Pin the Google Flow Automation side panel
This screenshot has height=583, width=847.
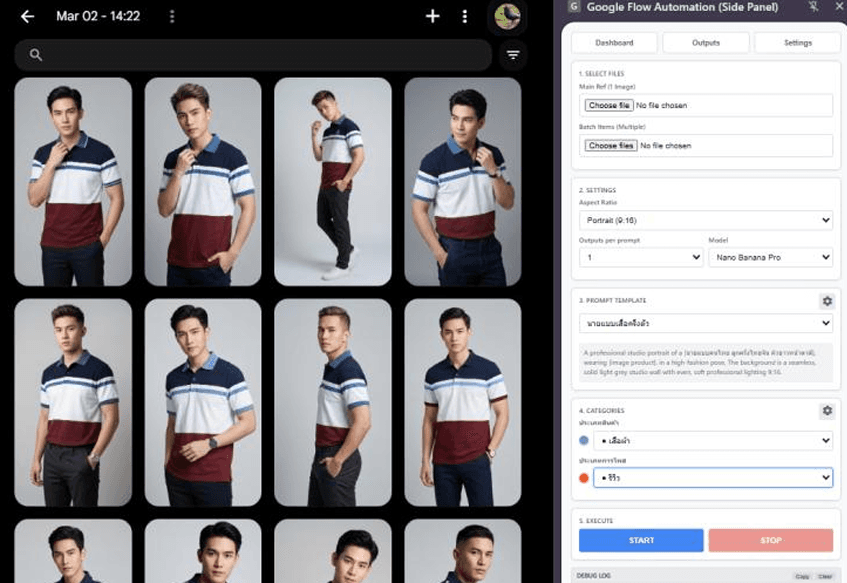[x=814, y=6]
